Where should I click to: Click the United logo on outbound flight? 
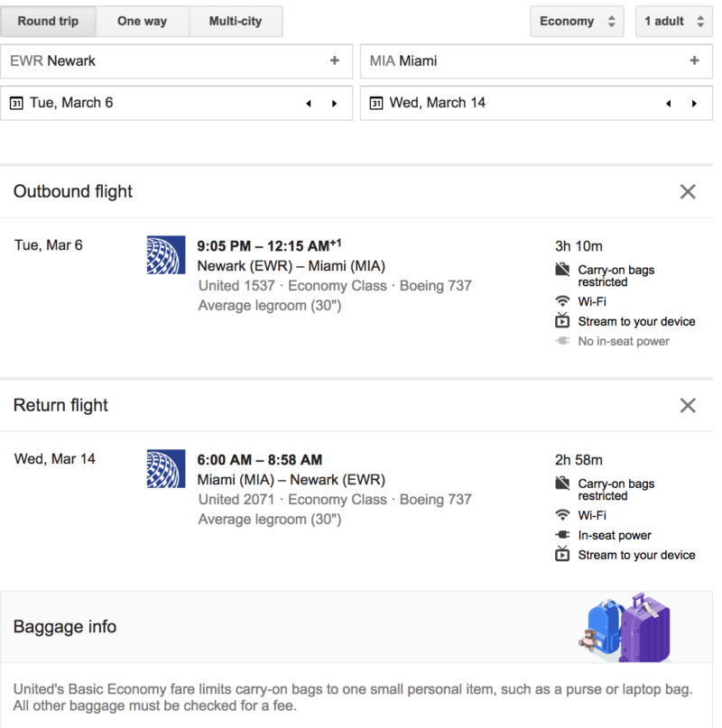click(165, 254)
